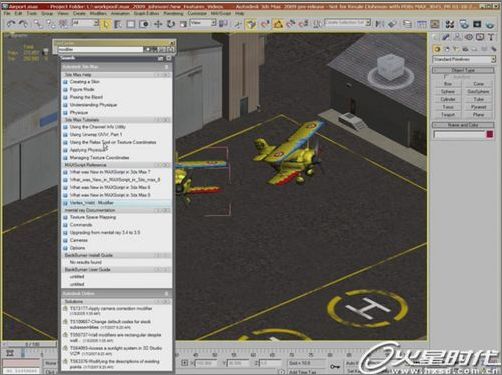
Task: Toggle Absolute/Offset transform type-in mode
Action: tap(184, 363)
